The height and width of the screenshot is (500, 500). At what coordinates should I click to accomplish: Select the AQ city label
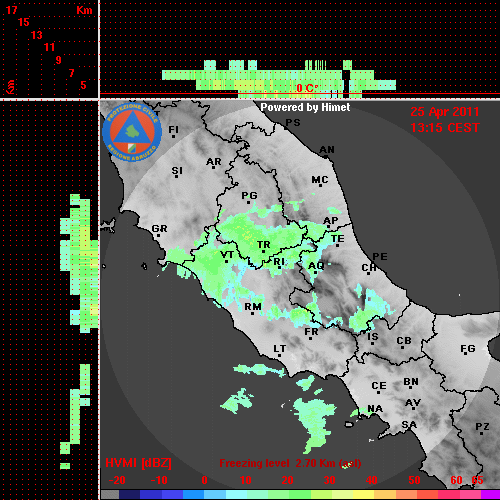[316, 265]
